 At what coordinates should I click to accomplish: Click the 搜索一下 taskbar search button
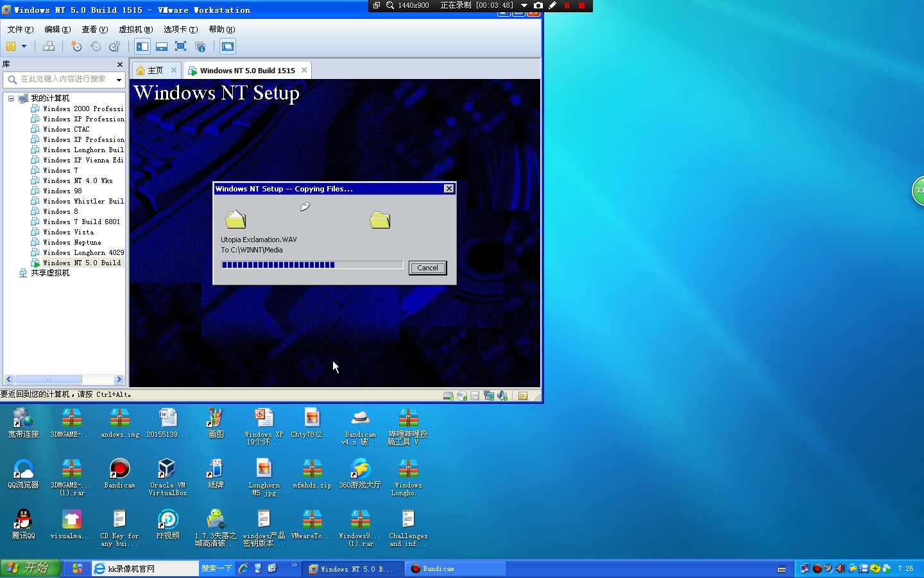click(217, 568)
